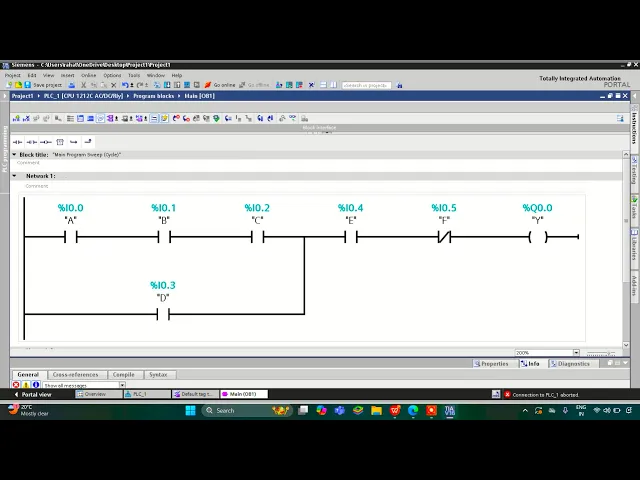Click the Close branch favorites icon
Screen dimensions: 640x480
[x=88, y=142]
